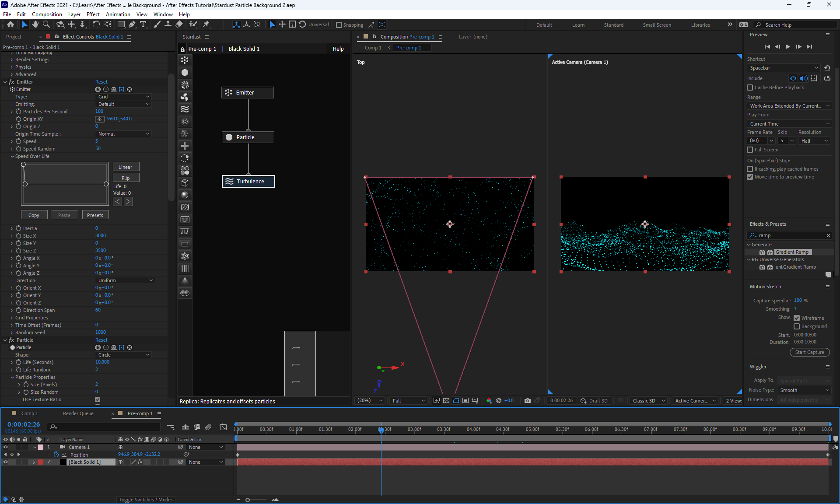Open the Composition menu

coord(47,14)
